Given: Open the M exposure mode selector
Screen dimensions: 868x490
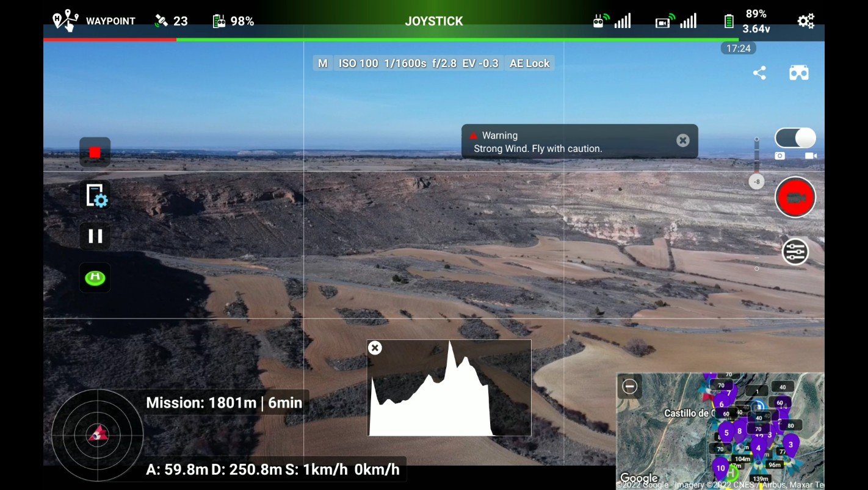Looking at the screenshot, I should tap(323, 63).
